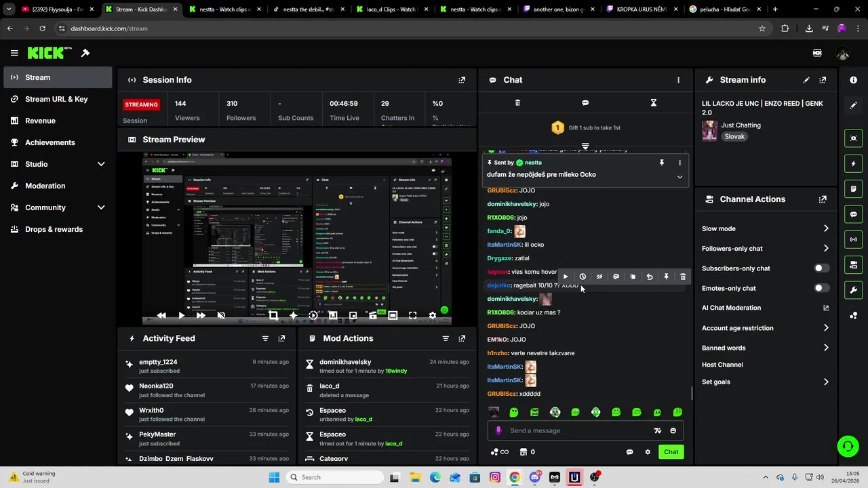Click the purple microphone icon in chat input
This screenshot has height=488, width=868.
(498, 430)
